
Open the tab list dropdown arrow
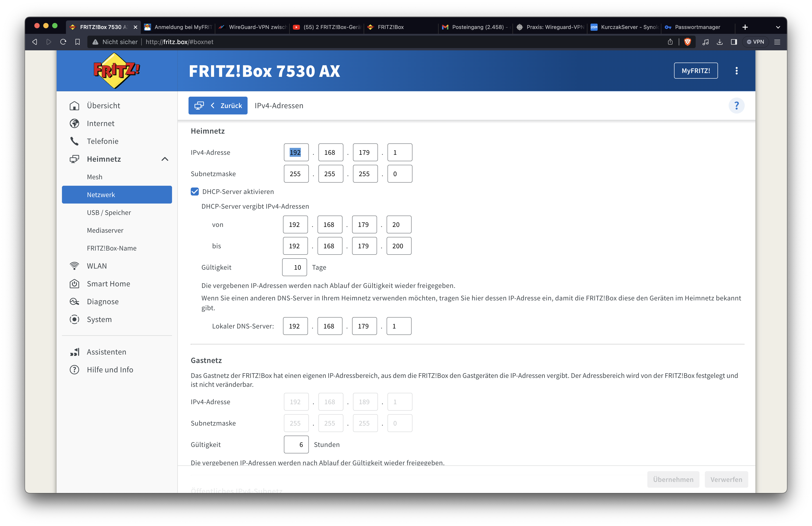[778, 27]
